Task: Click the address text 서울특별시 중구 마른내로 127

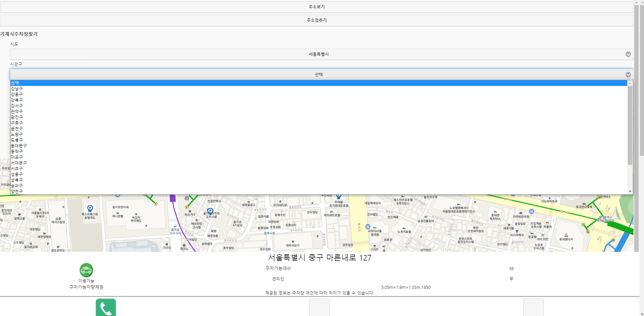Action: coord(319,258)
